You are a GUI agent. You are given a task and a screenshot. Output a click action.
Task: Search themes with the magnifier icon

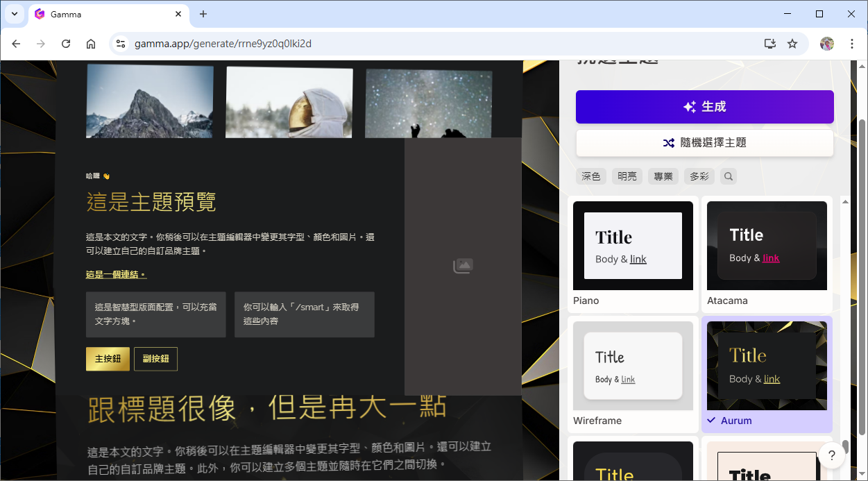point(729,176)
